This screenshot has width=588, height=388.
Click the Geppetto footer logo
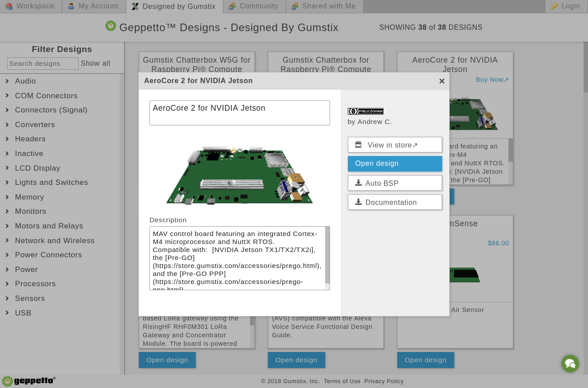[x=29, y=381]
